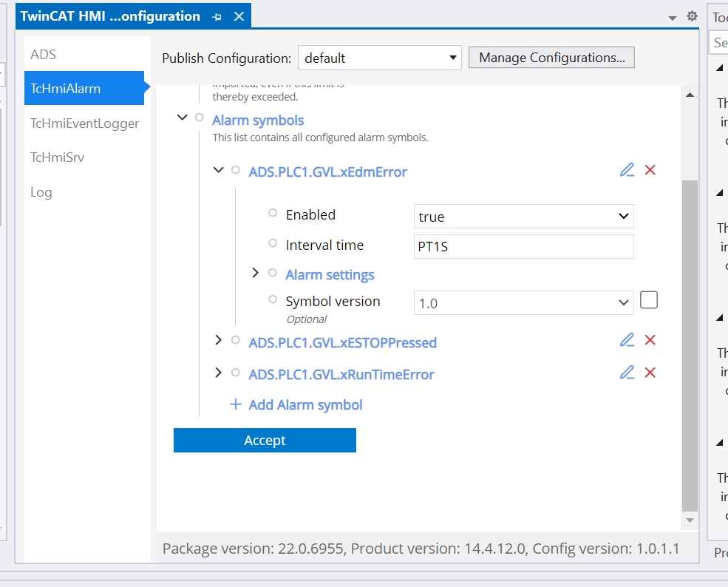Click the Alarm settings link
Screen dimensions: 728x587
pyautogui.click(x=330, y=275)
